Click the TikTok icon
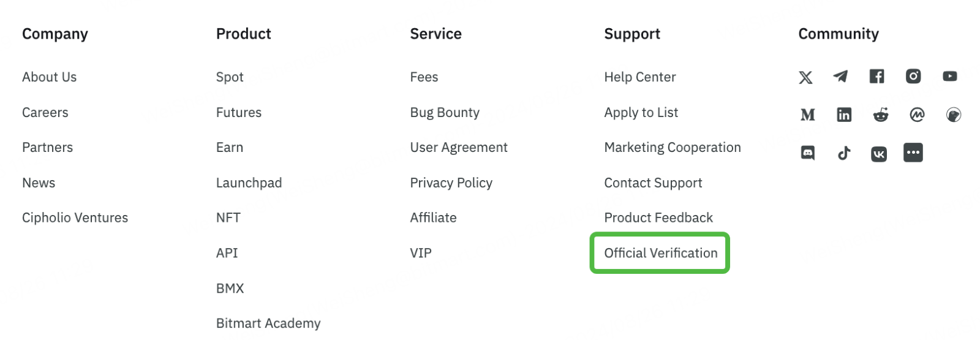The height and width of the screenshot is (340, 980). (844, 153)
